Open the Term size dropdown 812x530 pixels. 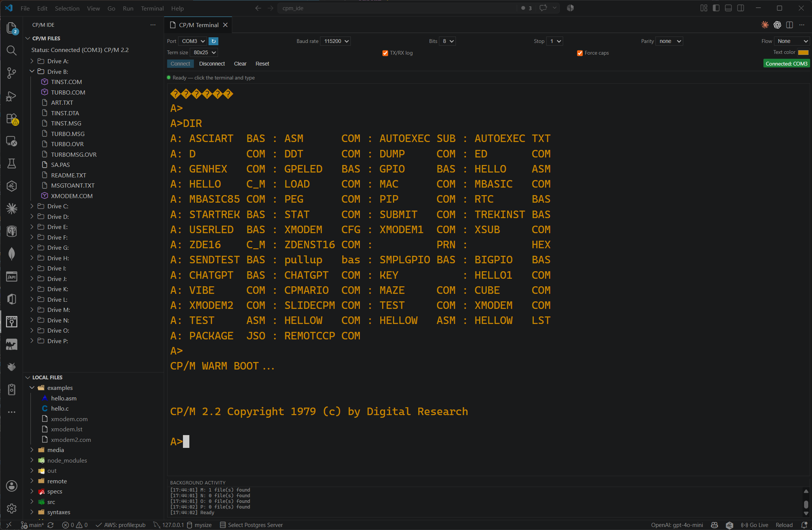pyautogui.click(x=204, y=52)
